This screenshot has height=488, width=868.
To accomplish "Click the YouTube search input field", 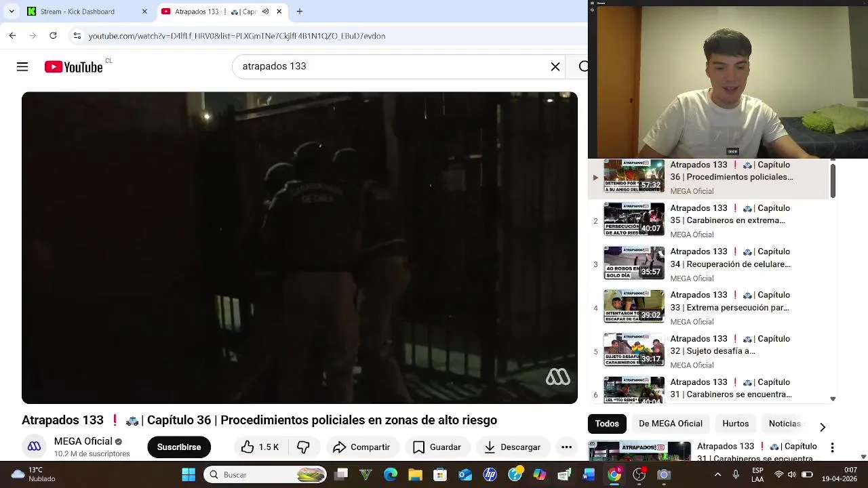I will [x=393, y=66].
